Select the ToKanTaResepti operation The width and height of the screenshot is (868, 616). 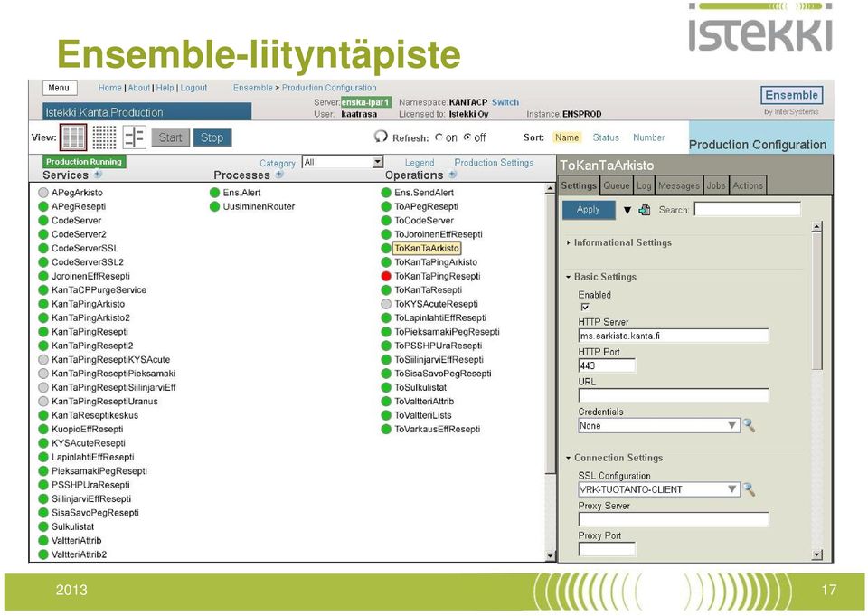click(x=428, y=289)
